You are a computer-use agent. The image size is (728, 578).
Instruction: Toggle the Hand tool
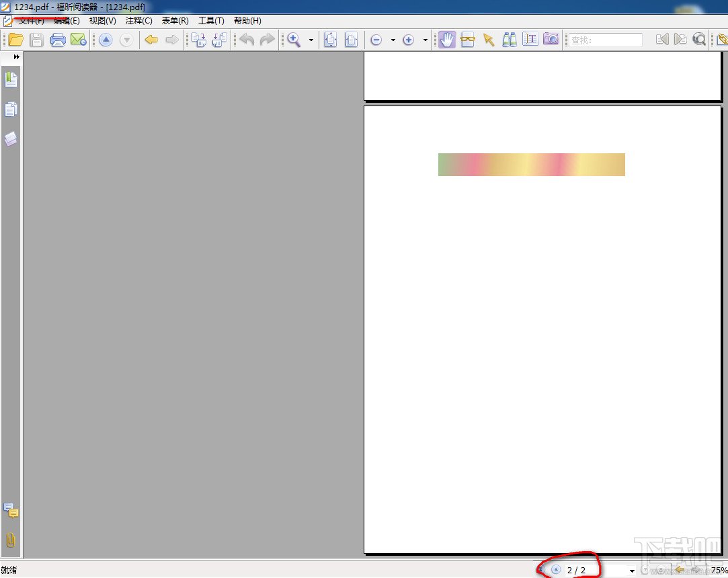[446, 40]
